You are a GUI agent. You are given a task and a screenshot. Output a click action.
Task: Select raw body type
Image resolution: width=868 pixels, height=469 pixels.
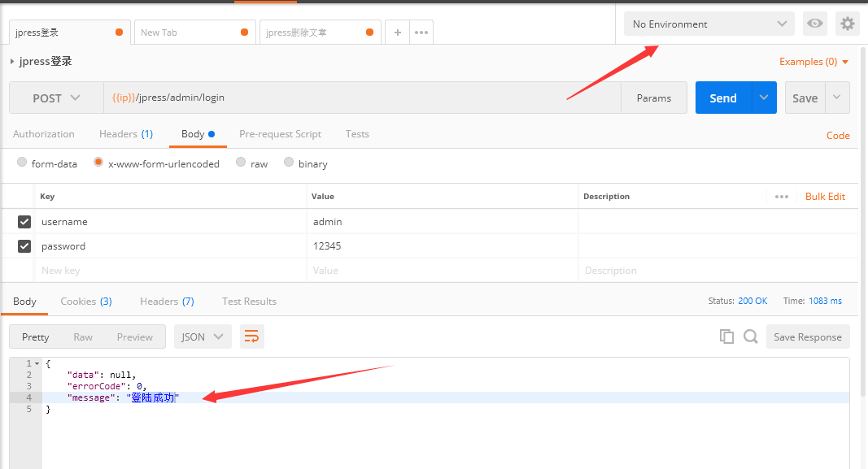(241, 162)
